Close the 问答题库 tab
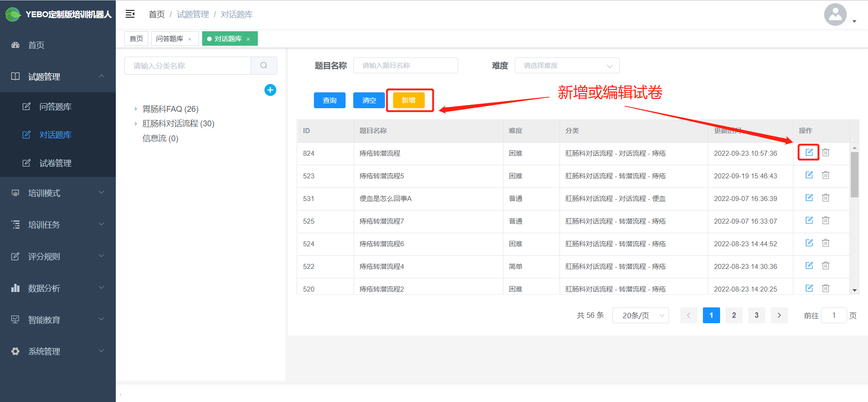Image resolution: width=868 pixels, height=402 pixels. (190, 39)
